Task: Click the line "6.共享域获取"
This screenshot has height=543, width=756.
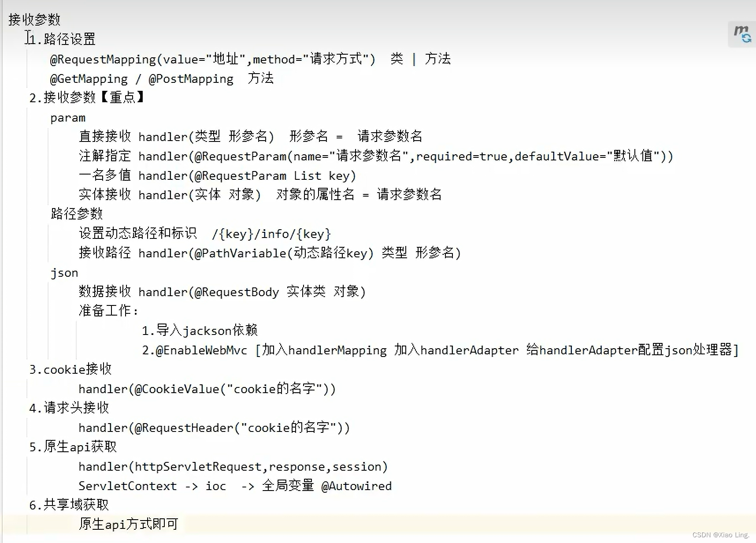Action: point(69,505)
